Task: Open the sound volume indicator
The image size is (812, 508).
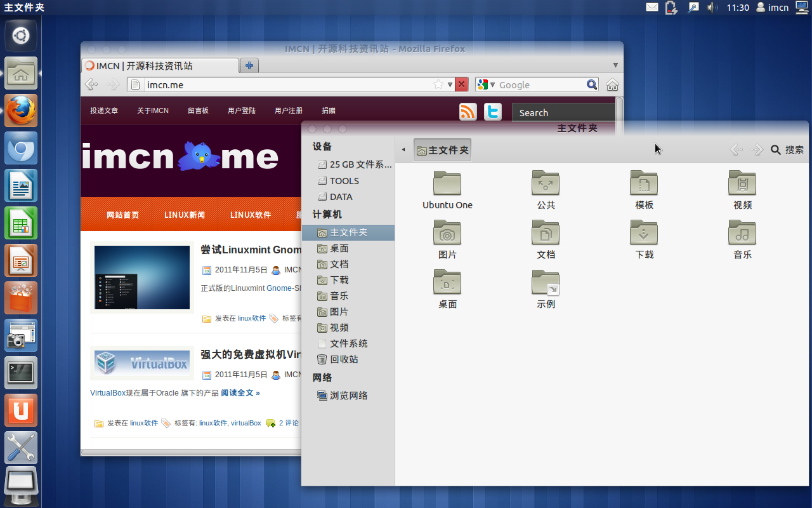Action: (712, 8)
